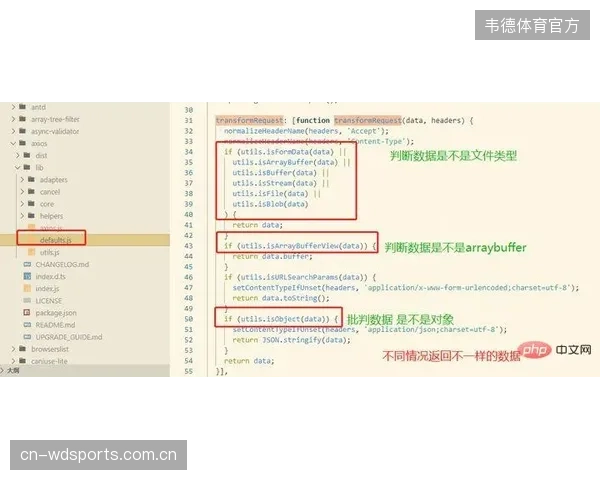Click "utils.isFormData(data)" in the code
600x480 pixels.
[x=287, y=152]
